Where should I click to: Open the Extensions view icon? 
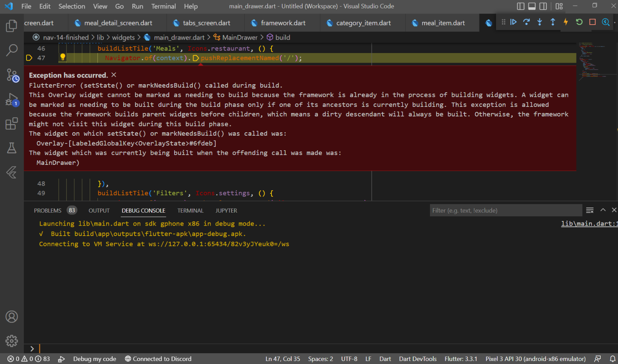[x=12, y=124]
